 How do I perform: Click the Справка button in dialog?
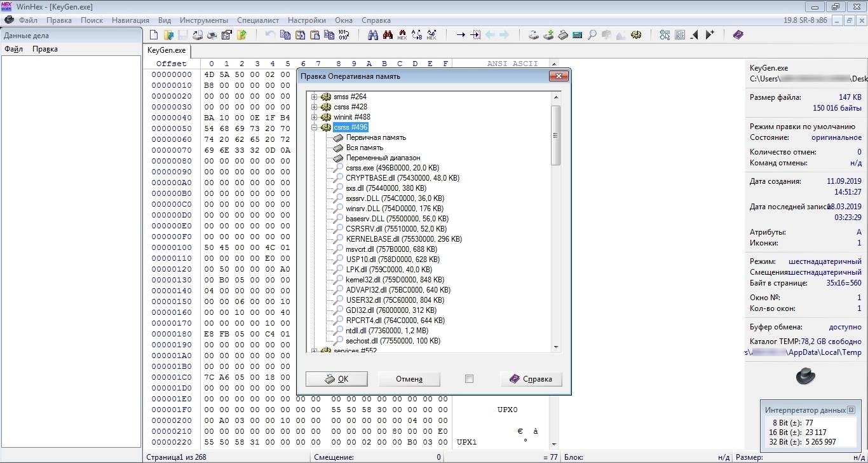coord(531,379)
